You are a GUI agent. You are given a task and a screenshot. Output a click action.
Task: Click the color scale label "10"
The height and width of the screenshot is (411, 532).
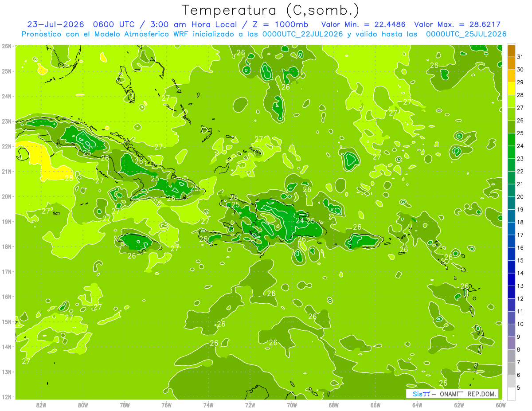tap(520, 324)
